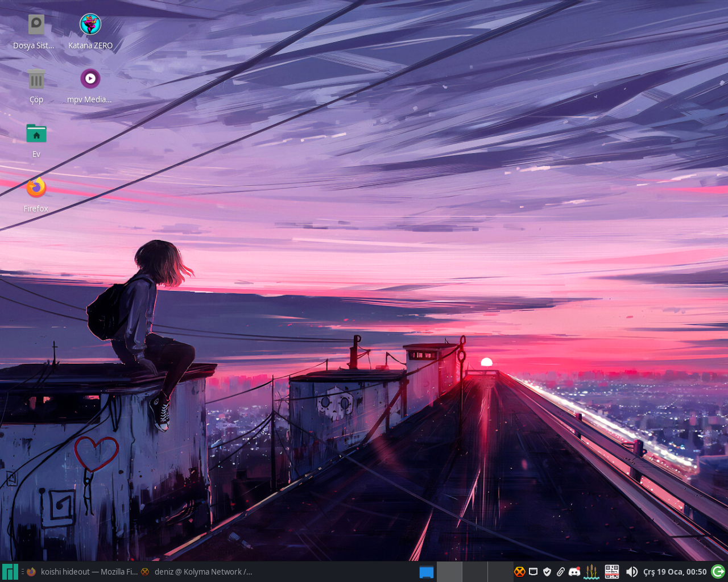The height and width of the screenshot is (582, 728).
Task: Open the Discord tray icon
Action: 574,572
